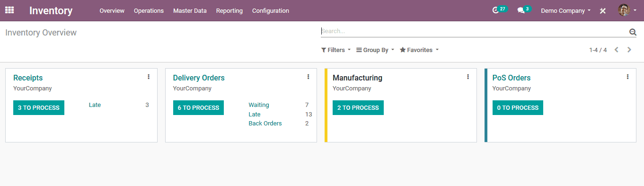Open the Master Data menu
The height and width of the screenshot is (186, 644).
coord(190,10)
